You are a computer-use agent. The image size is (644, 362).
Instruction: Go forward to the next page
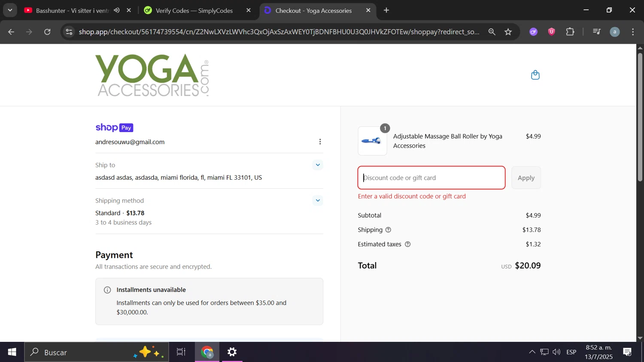[29, 32]
